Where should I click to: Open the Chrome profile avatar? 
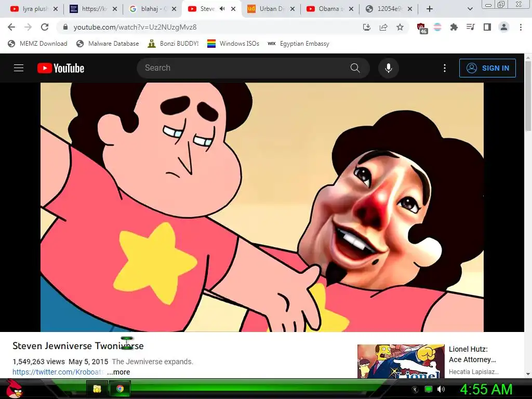tap(504, 27)
